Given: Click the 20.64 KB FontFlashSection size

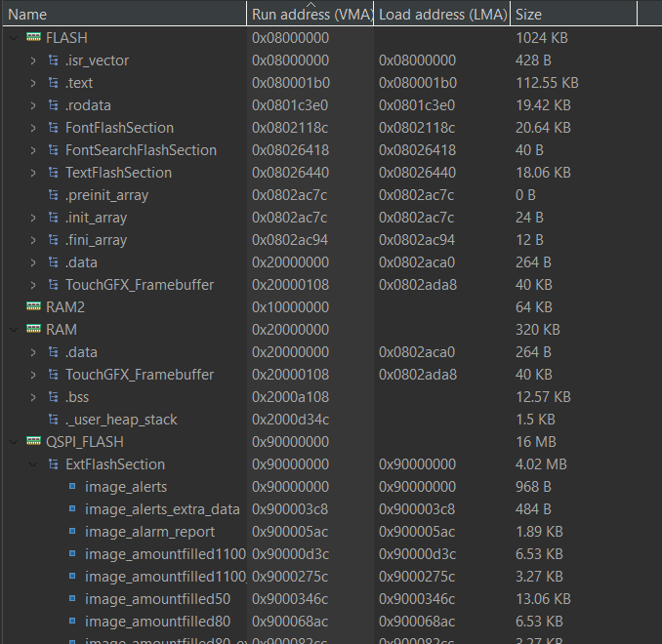Looking at the screenshot, I should coord(543,128).
